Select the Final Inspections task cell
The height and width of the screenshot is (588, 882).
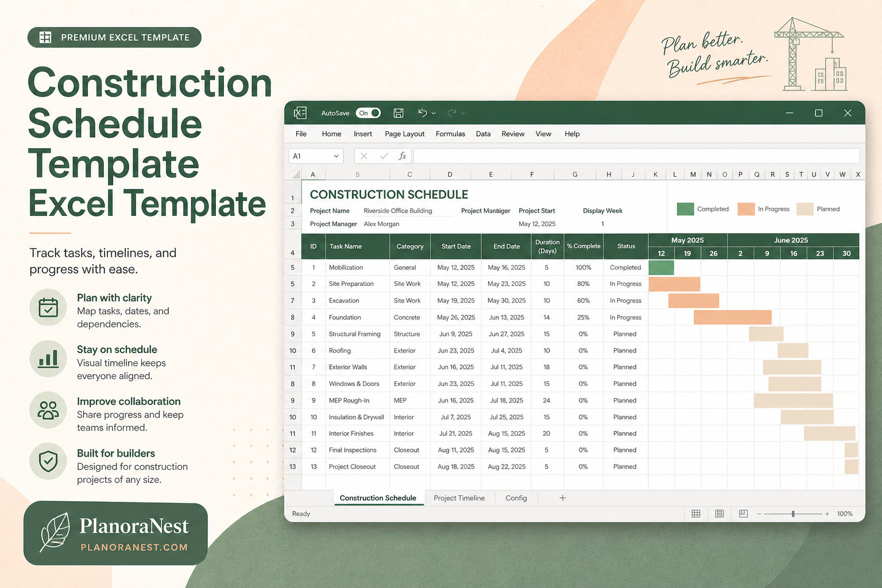point(357,450)
